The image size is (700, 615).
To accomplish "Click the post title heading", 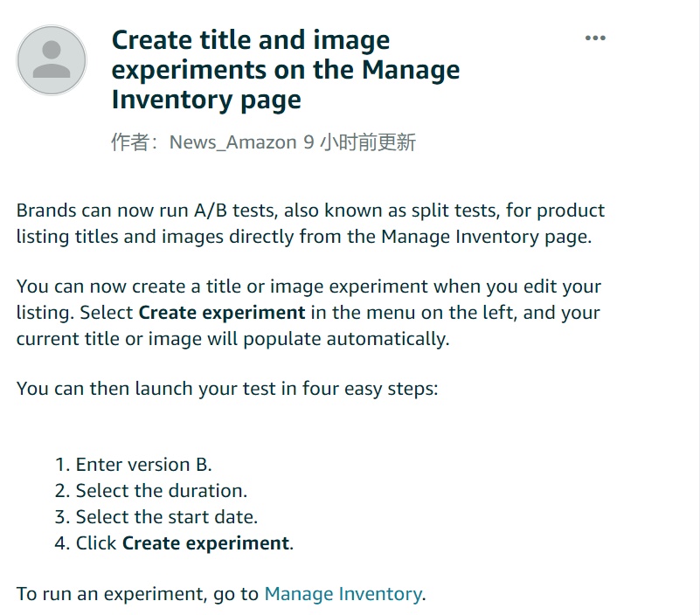I will (x=286, y=70).
